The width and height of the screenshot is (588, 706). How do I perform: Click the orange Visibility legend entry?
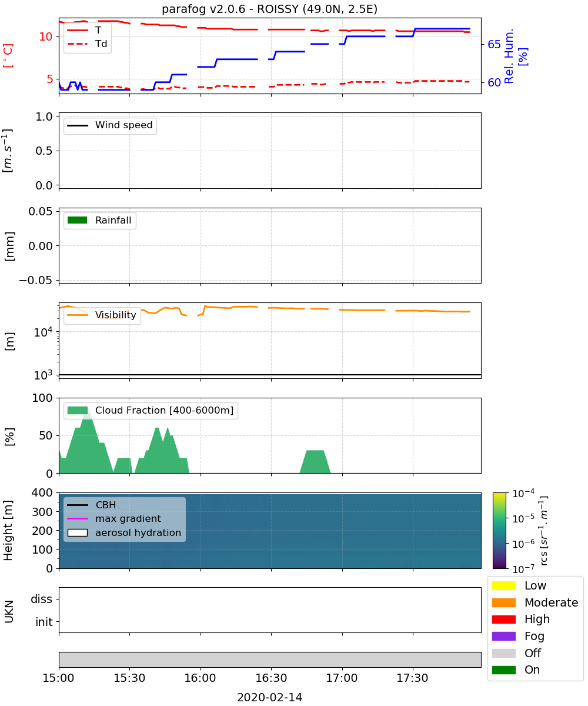[102, 315]
